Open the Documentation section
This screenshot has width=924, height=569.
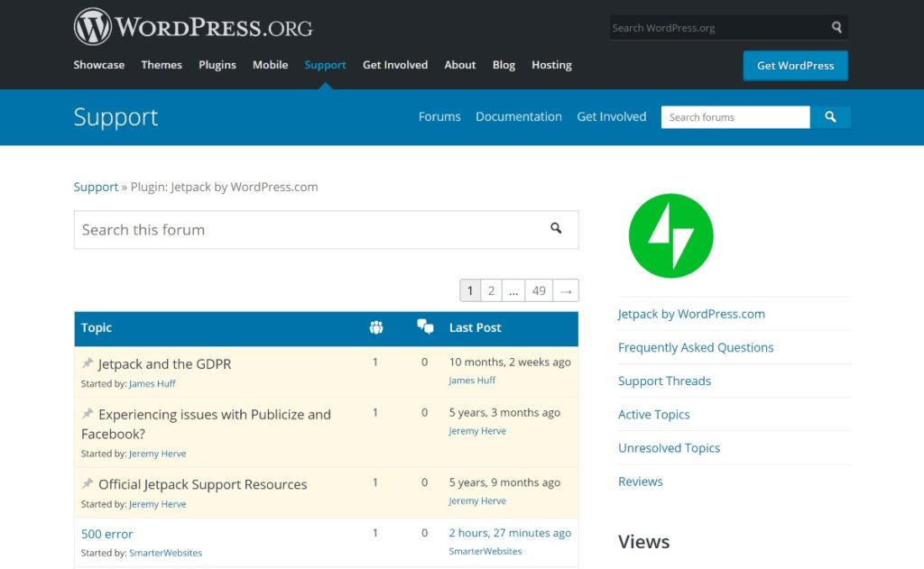[519, 116]
